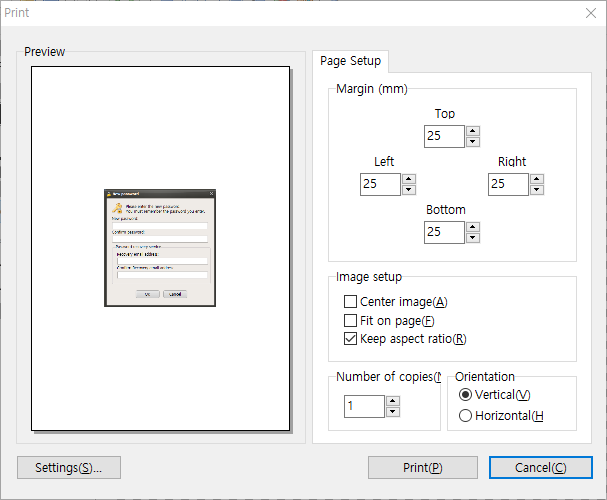
Task: Increase the number of copies
Action: click(x=393, y=401)
